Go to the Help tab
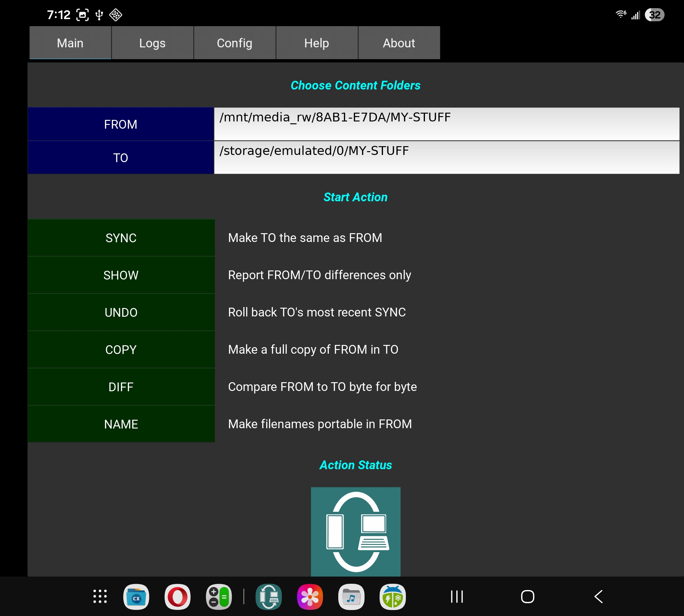 coord(317,43)
